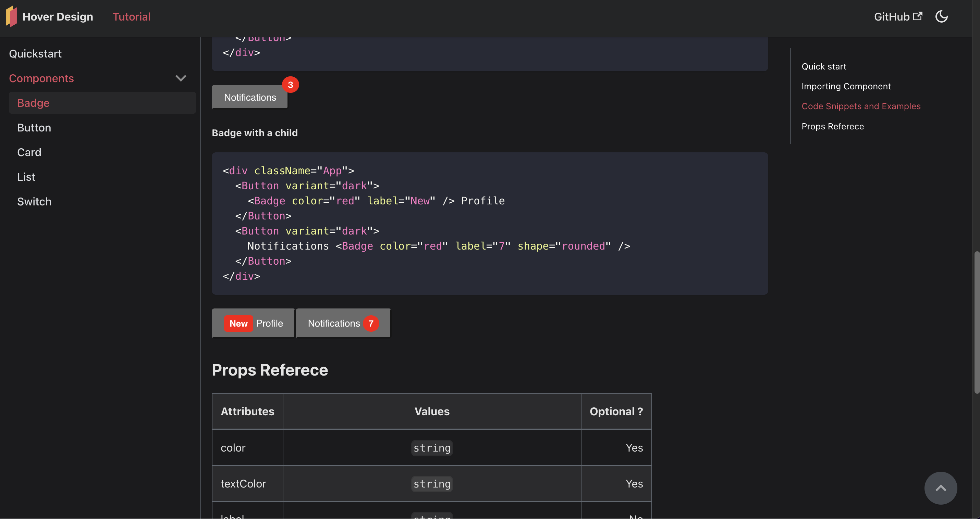This screenshot has height=519, width=980.
Task: Click the rounded red 7 badge
Action: tap(370, 323)
